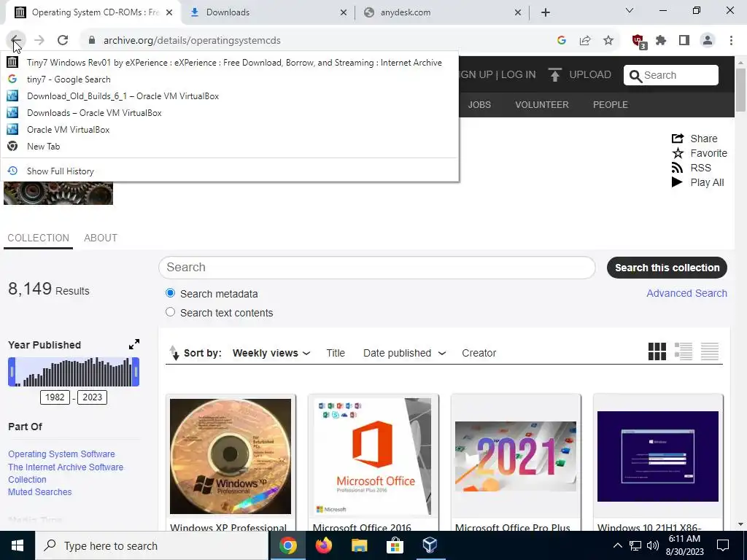747x560 pixels.
Task: Open Microsoft Store from the taskbar
Action: (x=395, y=545)
